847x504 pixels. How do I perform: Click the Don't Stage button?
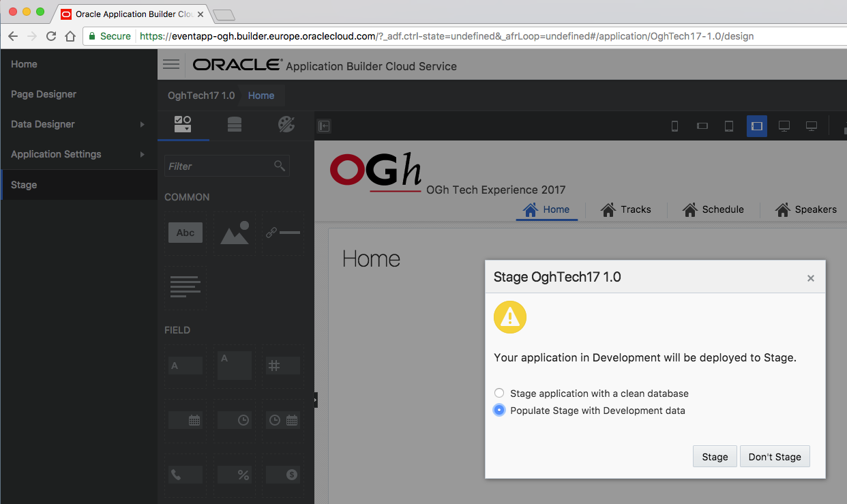pyautogui.click(x=775, y=456)
